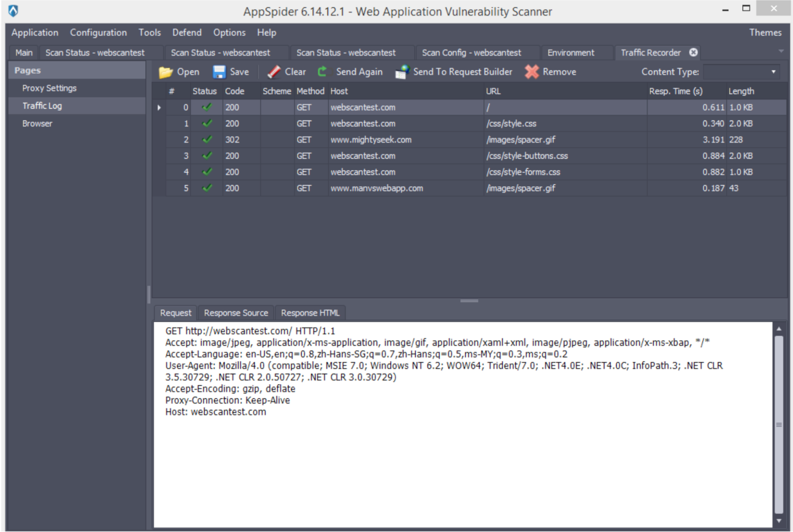Close the Traffic Recorder tab
Image resolution: width=793 pixels, height=532 pixels.
click(x=693, y=52)
